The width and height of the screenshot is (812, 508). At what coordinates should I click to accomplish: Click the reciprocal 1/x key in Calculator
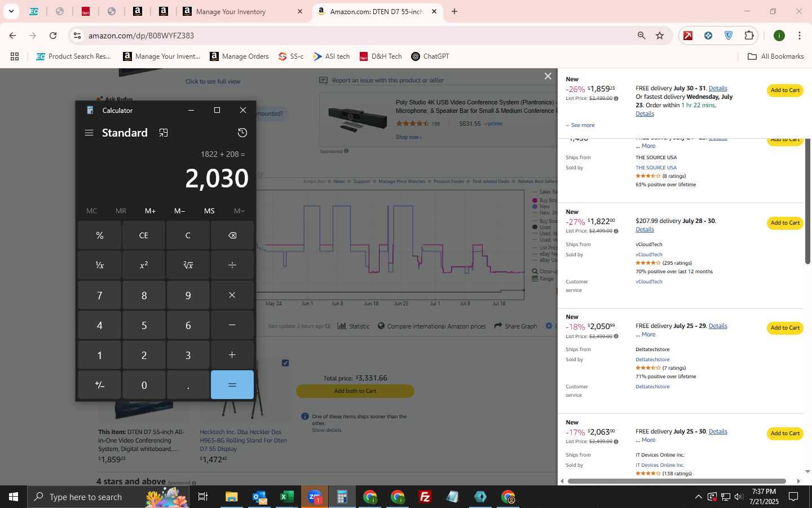tap(100, 265)
